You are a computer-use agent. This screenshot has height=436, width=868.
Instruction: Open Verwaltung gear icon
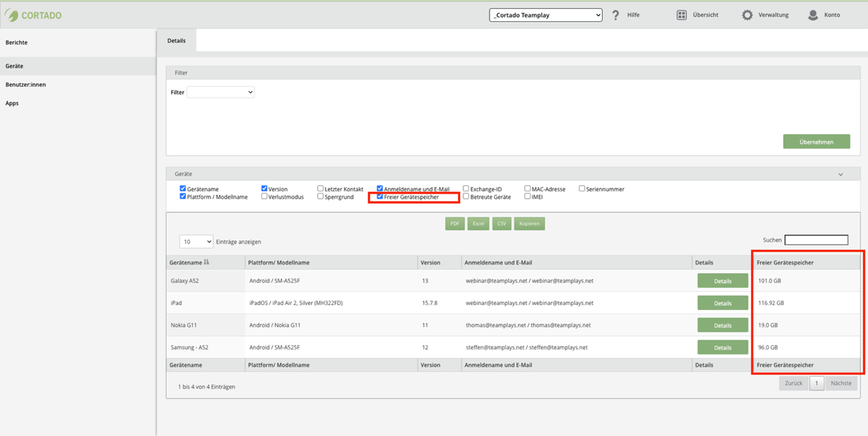coord(747,15)
